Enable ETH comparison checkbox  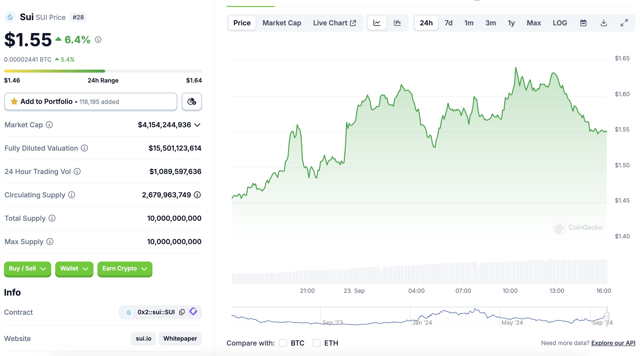(316, 343)
